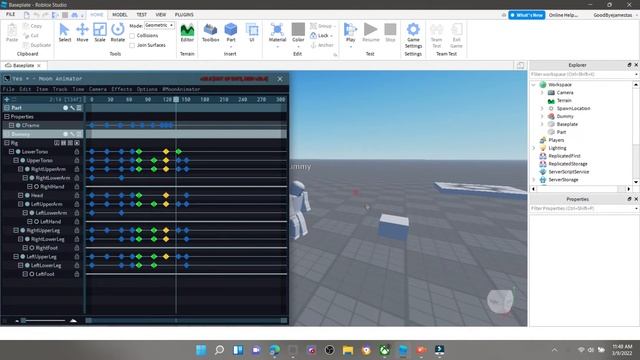Expand the Dummy node in Explorer

[542, 116]
